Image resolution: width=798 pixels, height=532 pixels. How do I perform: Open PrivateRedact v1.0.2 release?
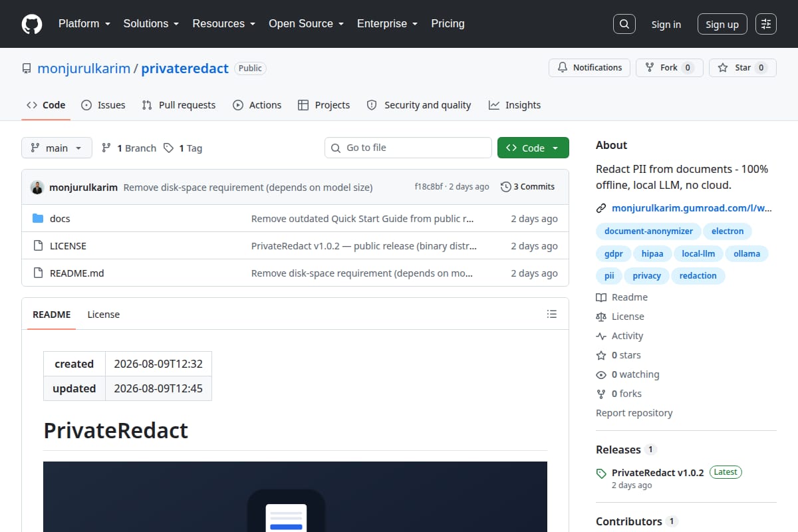pyautogui.click(x=658, y=473)
